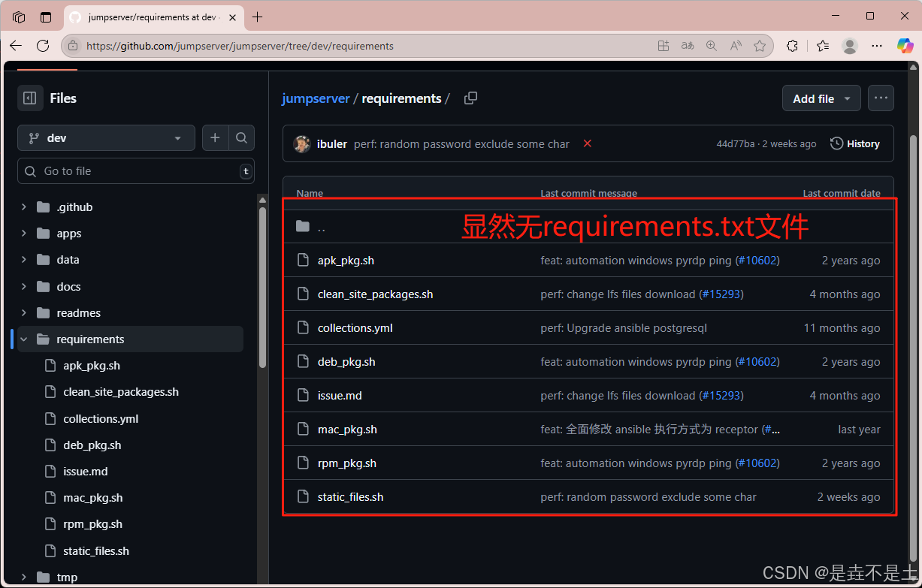The image size is (922, 588).
Task: Open Copilot icon in browser toolbar
Action: tap(905, 46)
